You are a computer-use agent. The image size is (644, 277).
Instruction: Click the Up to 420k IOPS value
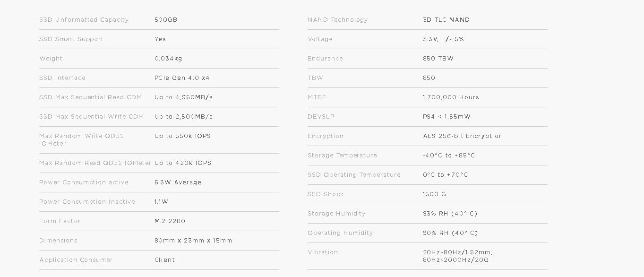point(183,163)
